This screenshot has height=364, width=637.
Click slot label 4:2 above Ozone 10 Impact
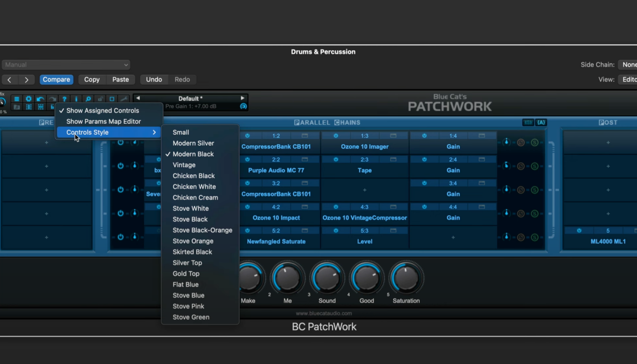[x=276, y=207]
